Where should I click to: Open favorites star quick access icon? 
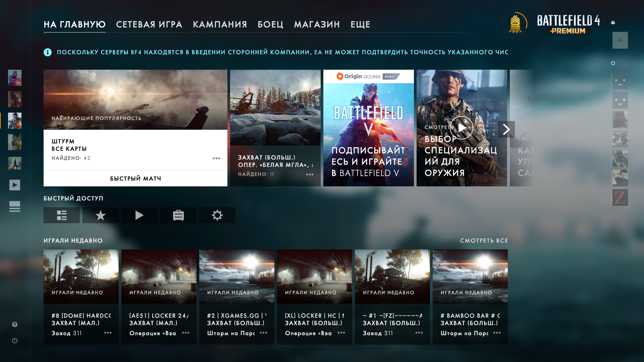[x=101, y=215]
